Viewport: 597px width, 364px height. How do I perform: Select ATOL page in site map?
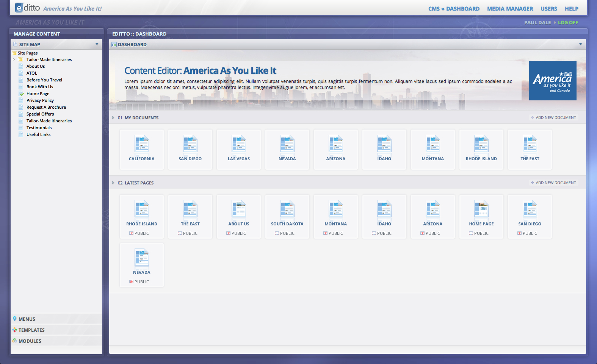pos(32,73)
